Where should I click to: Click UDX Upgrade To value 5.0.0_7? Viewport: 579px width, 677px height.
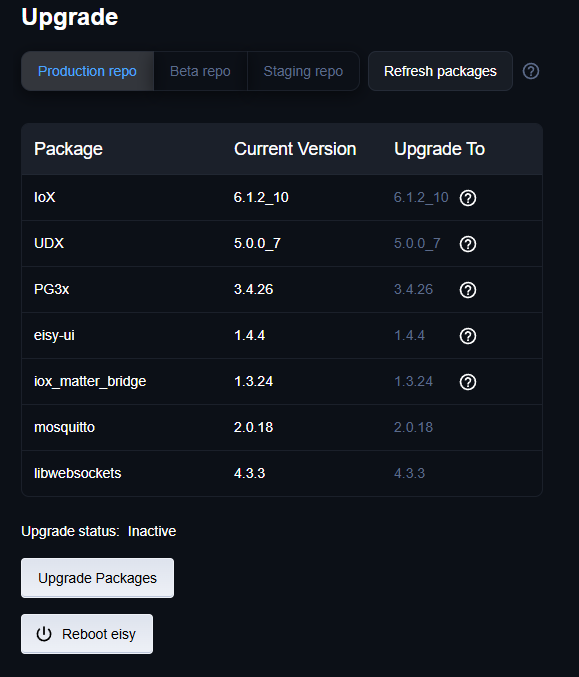[417, 243]
